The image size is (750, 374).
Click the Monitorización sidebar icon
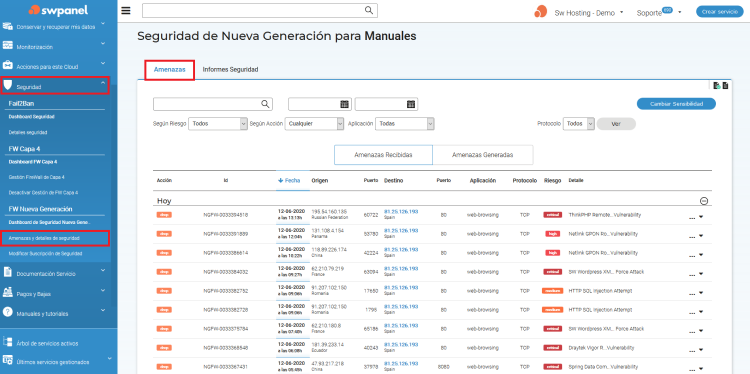pos(8,45)
